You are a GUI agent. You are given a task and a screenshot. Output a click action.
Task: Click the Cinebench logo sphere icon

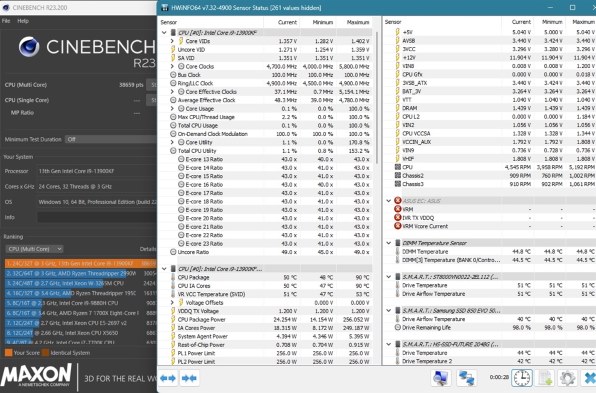tap(29, 47)
